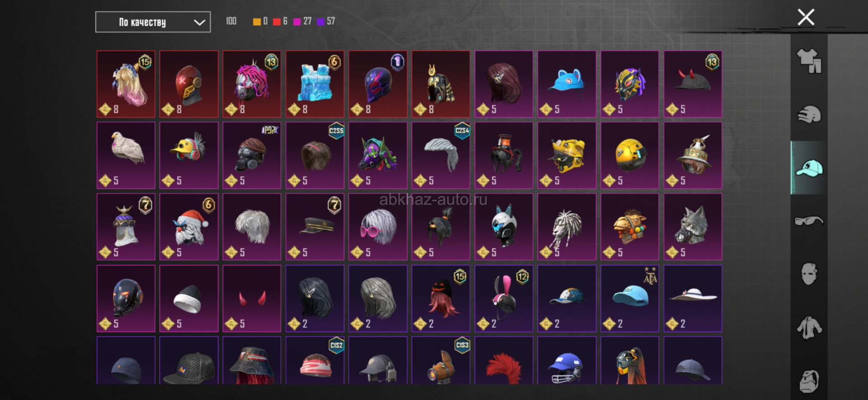
Task: Pick the wolf head mask item
Action: pos(693,227)
